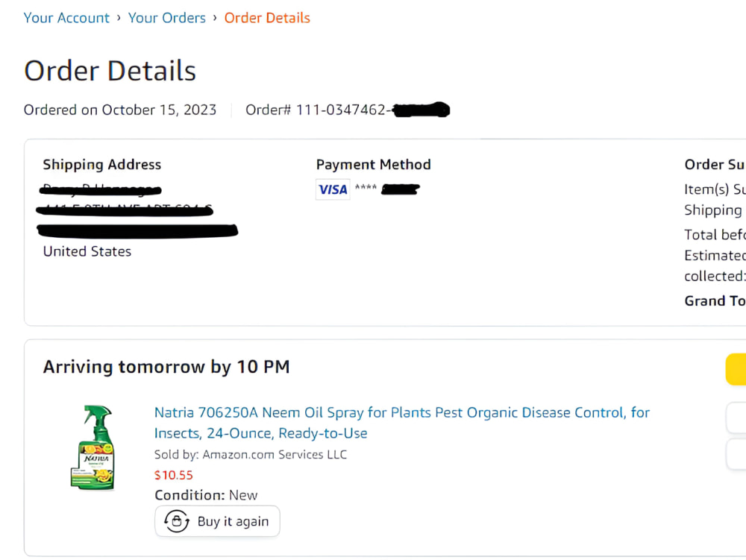Click the Payment Method heading
This screenshot has width=746, height=560.
click(374, 165)
